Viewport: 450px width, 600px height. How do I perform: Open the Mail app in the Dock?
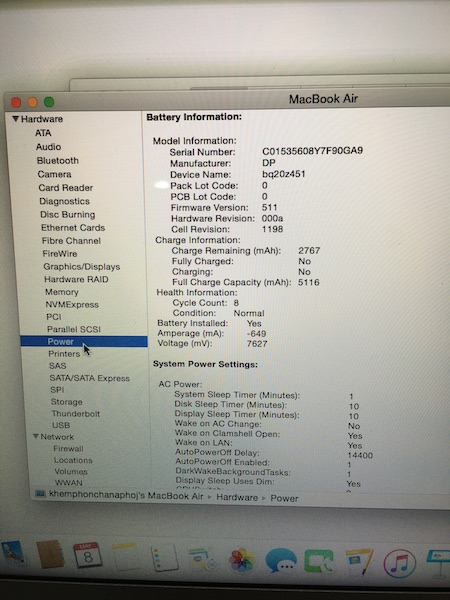click(14, 552)
